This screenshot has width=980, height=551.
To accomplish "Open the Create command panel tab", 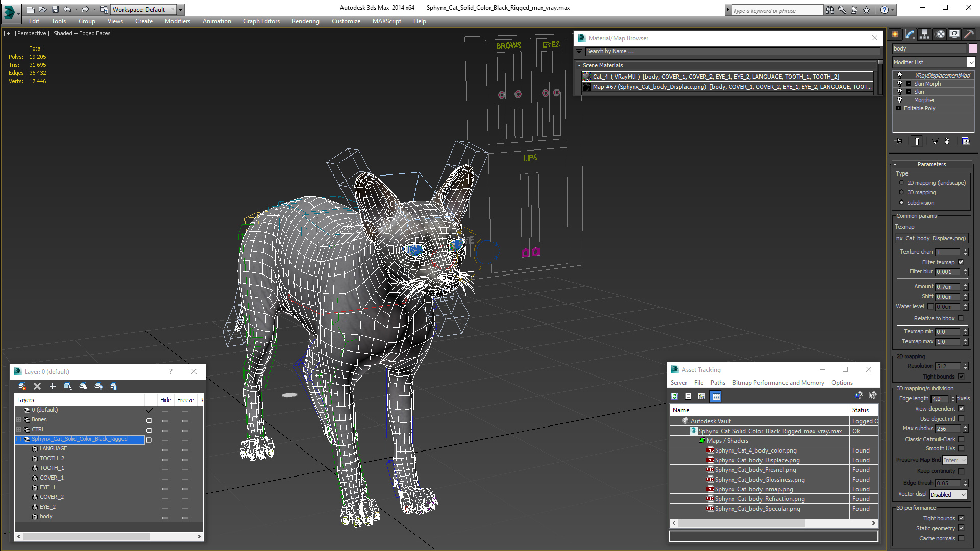I will (895, 34).
